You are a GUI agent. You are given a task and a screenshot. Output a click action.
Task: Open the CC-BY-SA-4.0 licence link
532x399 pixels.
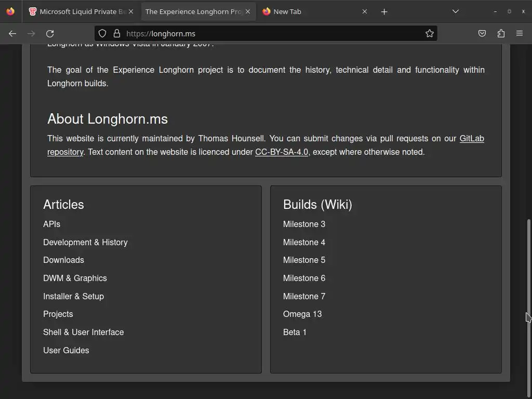click(x=282, y=152)
